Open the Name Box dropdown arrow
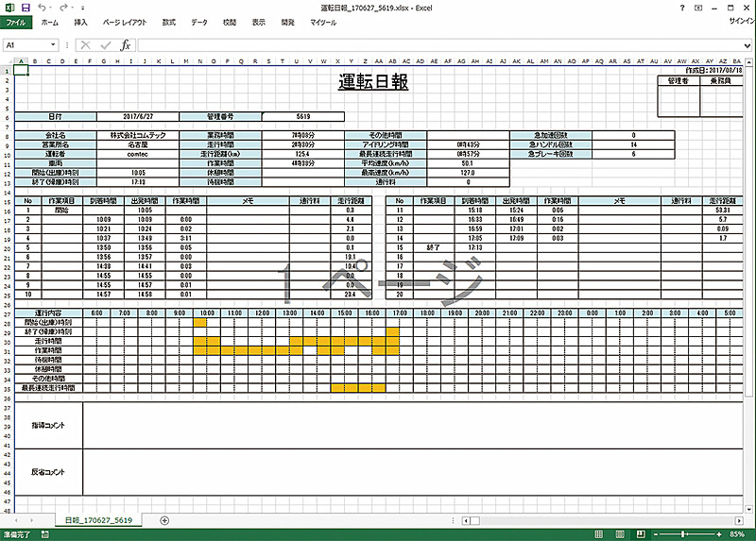 (53, 45)
